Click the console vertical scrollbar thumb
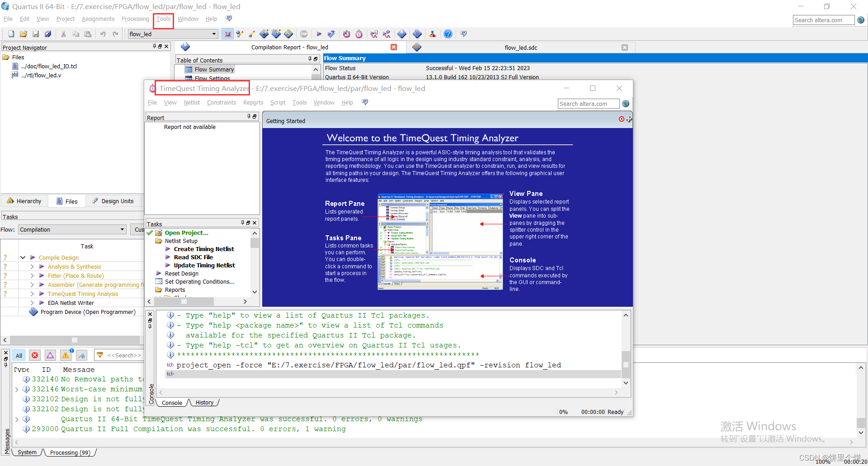This screenshot has width=868, height=466. coord(626,364)
